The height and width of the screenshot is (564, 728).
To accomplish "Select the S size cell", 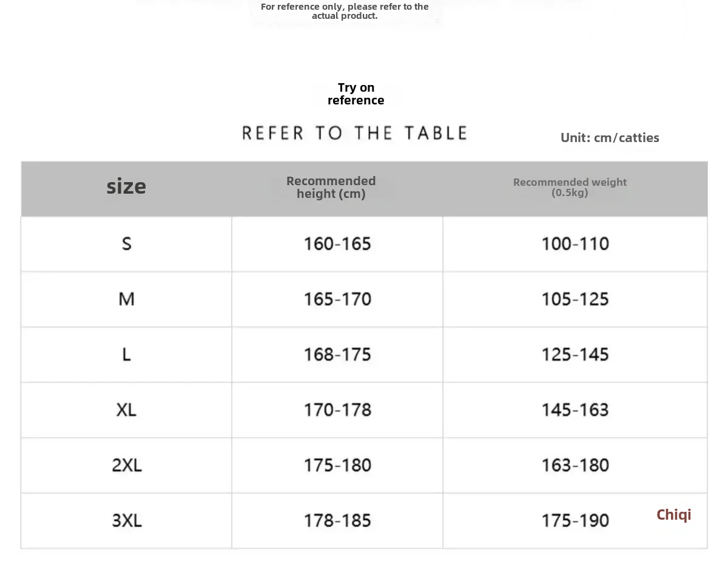I will click(x=126, y=244).
